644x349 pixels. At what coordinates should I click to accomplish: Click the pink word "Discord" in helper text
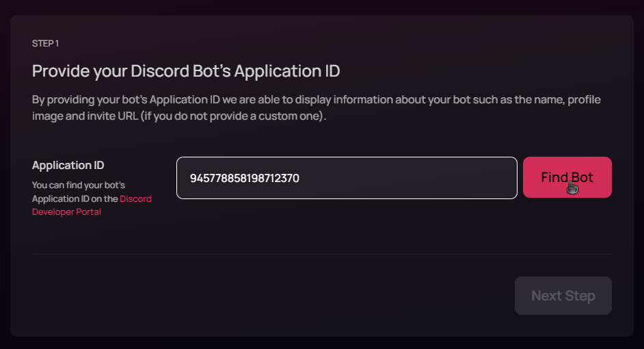pos(135,199)
